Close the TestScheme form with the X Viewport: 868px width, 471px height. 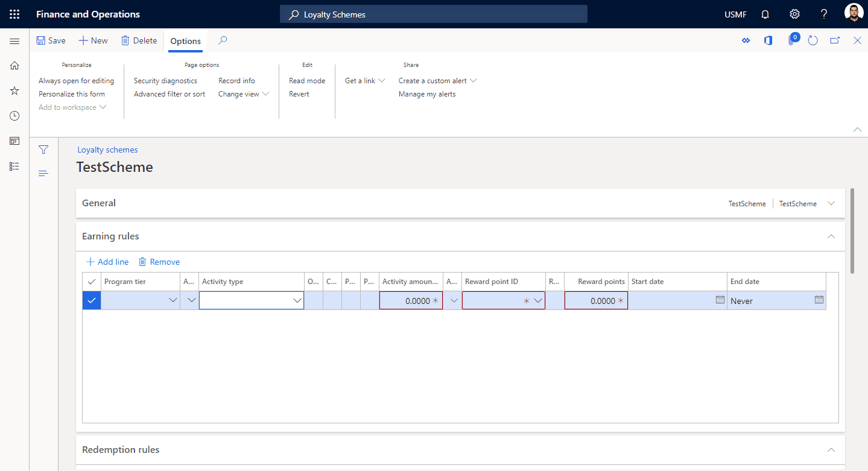point(857,40)
